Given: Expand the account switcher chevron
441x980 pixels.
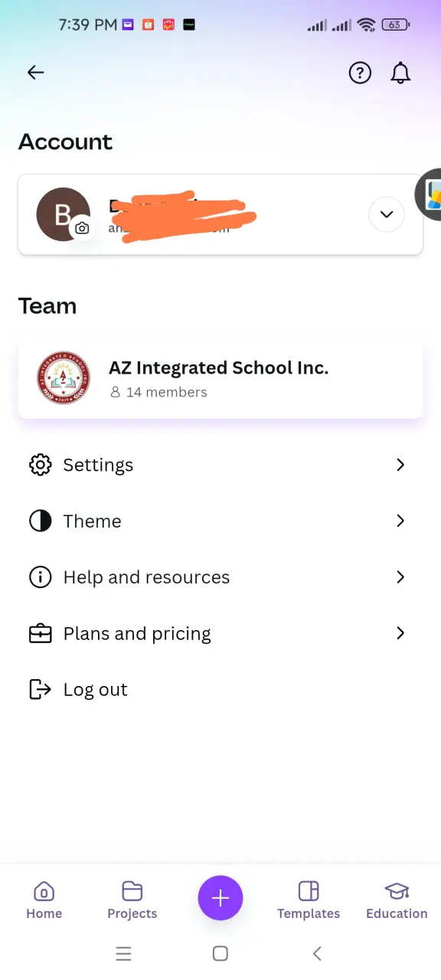Looking at the screenshot, I should pos(387,214).
